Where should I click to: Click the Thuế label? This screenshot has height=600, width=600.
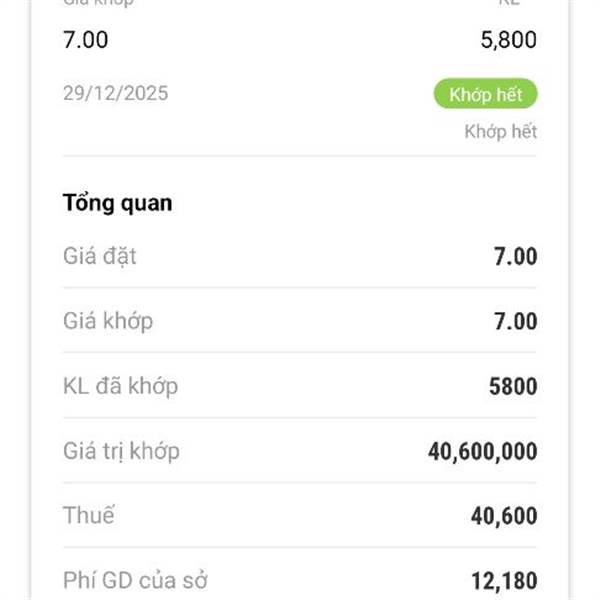pyautogui.click(x=88, y=516)
